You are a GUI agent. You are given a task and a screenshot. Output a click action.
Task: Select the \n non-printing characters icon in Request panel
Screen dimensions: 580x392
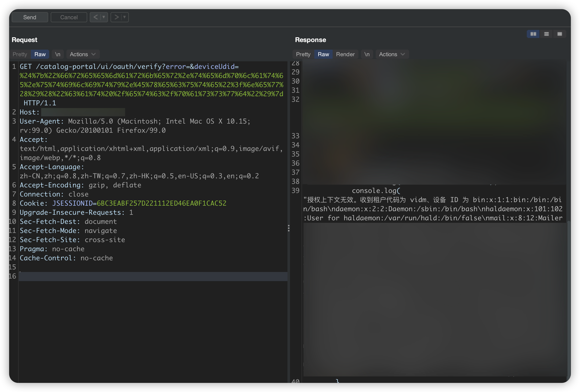point(58,54)
